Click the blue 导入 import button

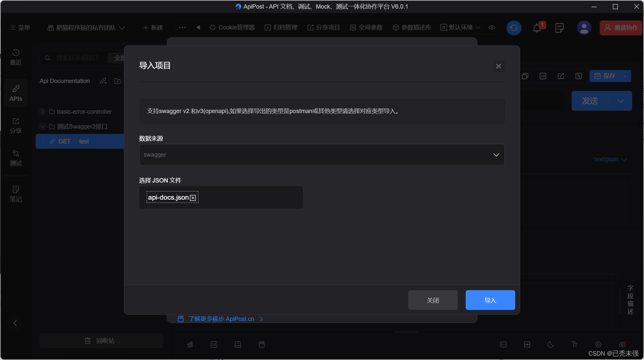(x=490, y=300)
